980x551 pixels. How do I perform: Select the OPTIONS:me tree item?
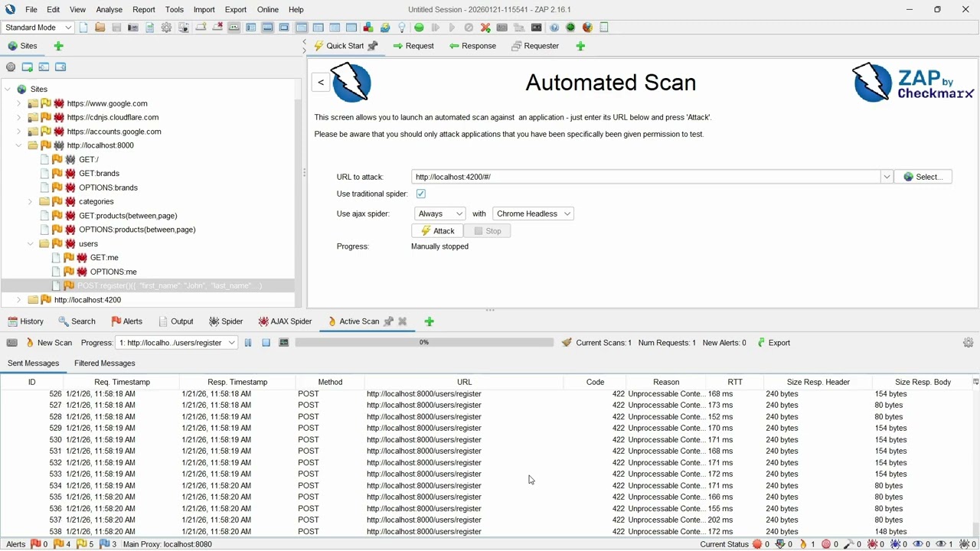[113, 272]
